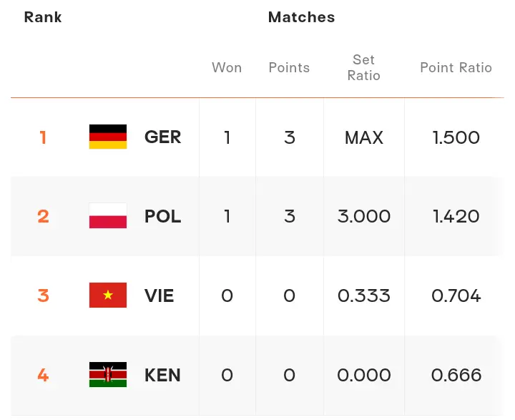Click Kenya's 0.666 point ratio value

pos(456,375)
